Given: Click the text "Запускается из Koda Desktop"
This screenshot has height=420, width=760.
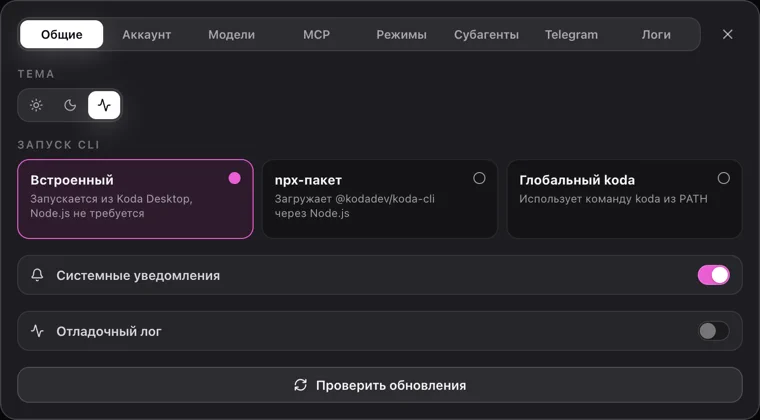Looking at the screenshot, I should coord(111,199).
